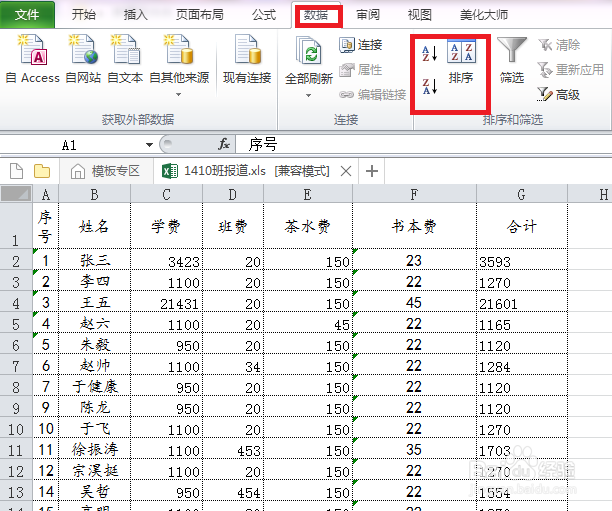Click the 重新应用 reapply filter item
612x511 pixels.
click(570, 70)
